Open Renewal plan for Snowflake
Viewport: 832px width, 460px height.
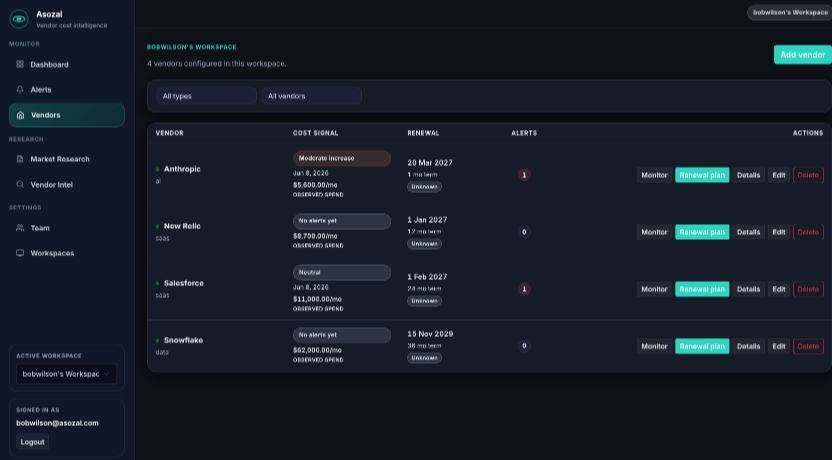(702, 346)
